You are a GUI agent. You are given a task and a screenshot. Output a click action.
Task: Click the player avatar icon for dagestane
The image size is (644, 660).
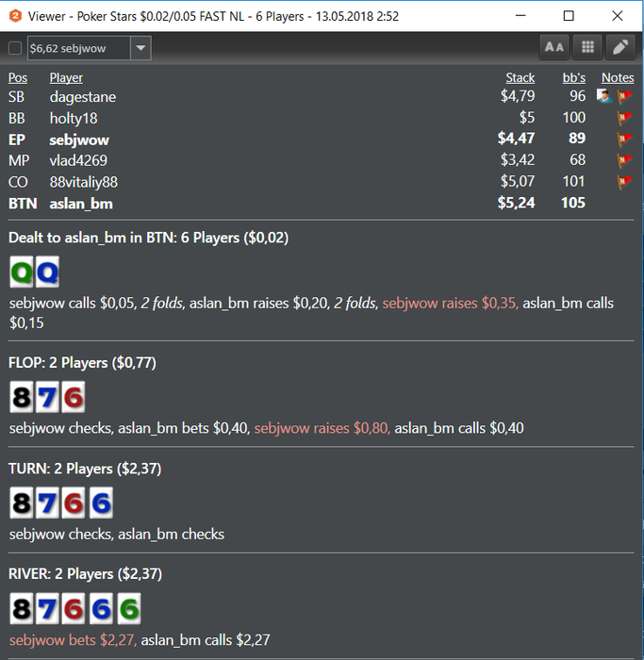[x=604, y=96]
